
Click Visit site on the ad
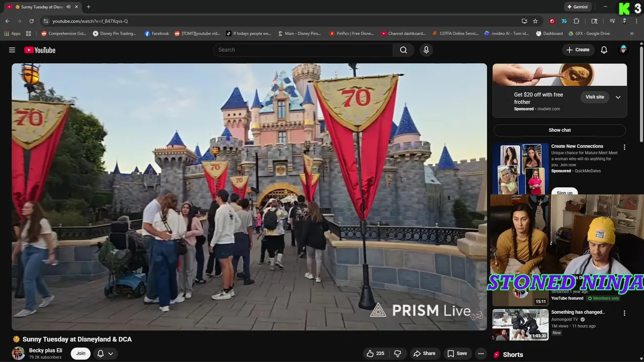[595, 97]
